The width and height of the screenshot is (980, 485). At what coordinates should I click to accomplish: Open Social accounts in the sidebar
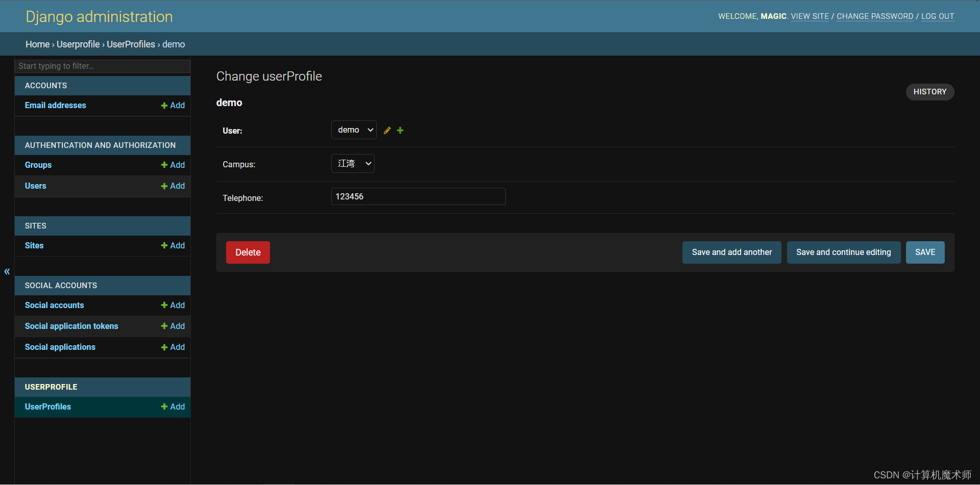tap(55, 305)
